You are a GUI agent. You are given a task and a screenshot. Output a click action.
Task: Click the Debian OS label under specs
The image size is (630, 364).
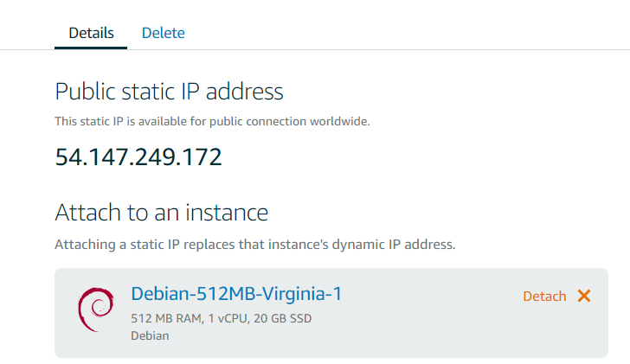[150, 335]
